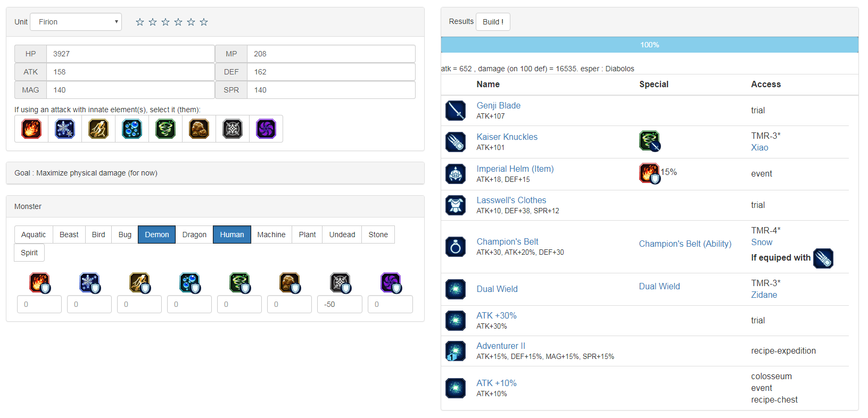
Task: Click the monster earth resistance icon
Action: tap(290, 283)
